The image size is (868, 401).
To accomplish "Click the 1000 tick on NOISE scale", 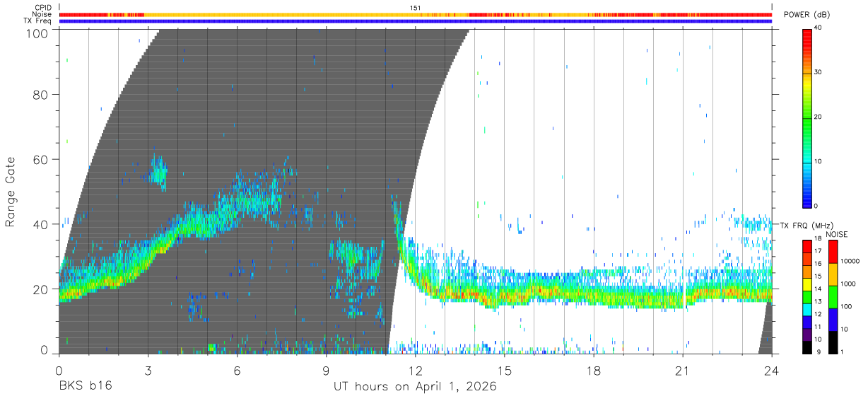I will [849, 284].
